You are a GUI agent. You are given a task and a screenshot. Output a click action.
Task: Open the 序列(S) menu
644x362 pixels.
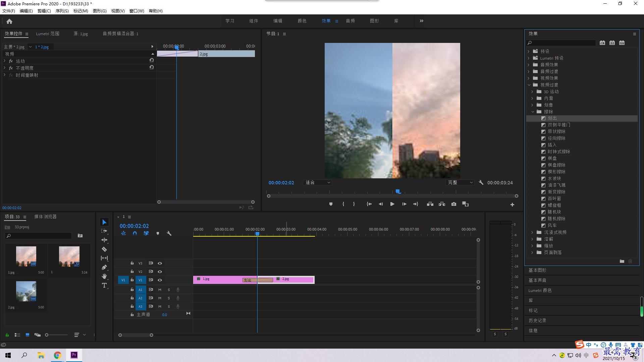tap(62, 11)
